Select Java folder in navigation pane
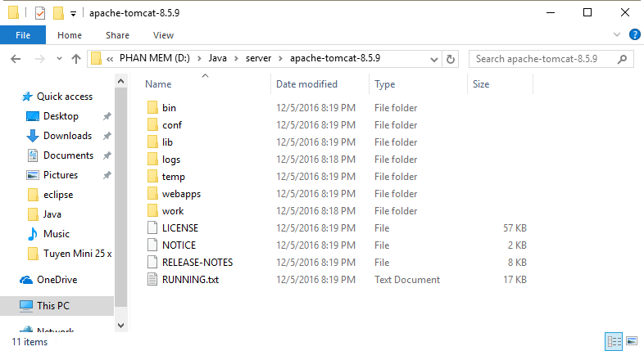The width and height of the screenshot is (644, 351). click(52, 214)
